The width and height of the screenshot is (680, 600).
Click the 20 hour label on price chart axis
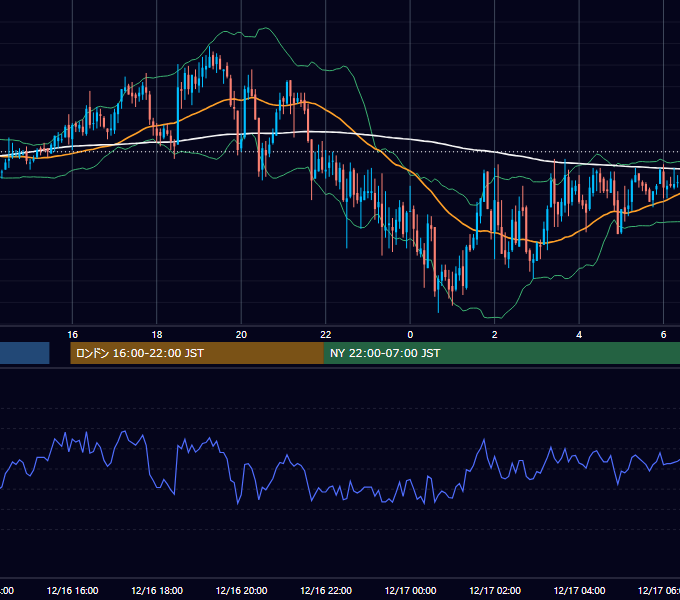coord(241,335)
